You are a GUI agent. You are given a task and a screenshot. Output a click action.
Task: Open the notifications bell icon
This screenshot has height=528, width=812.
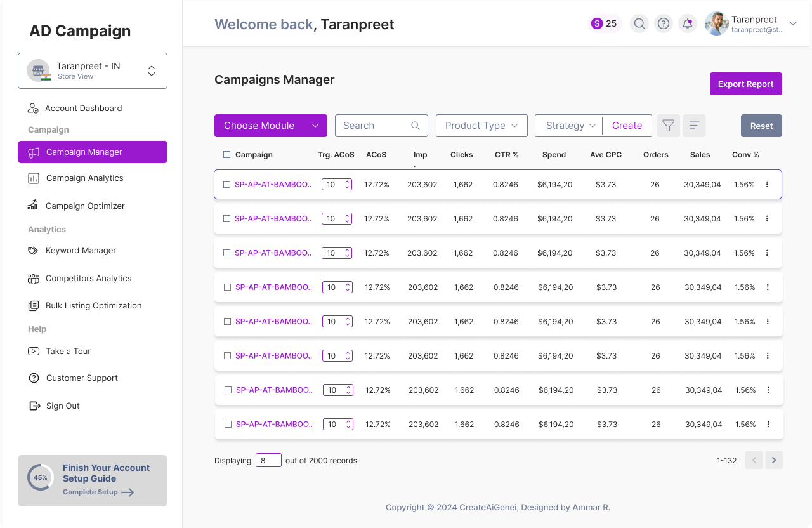click(x=688, y=24)
